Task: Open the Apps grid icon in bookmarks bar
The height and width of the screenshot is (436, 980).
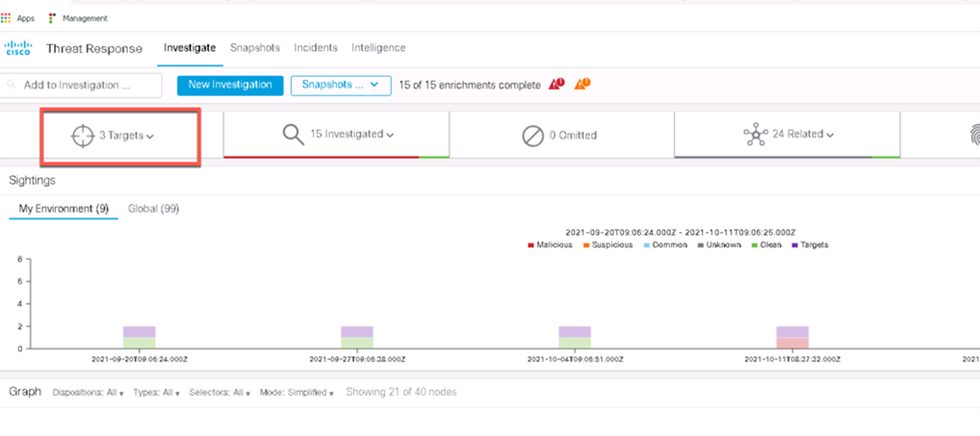Action: pos(6,18)
